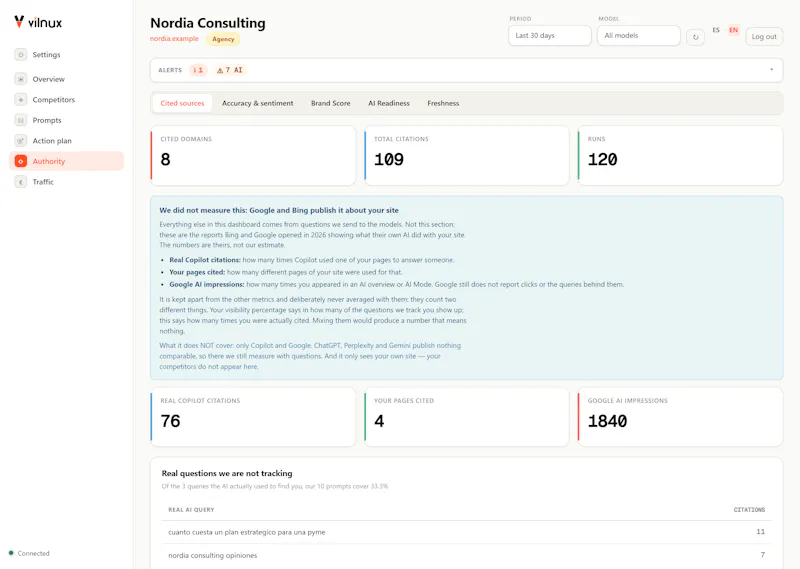Click the Cited Domains card
800x569 pixels.
click(x=253, y=156)
